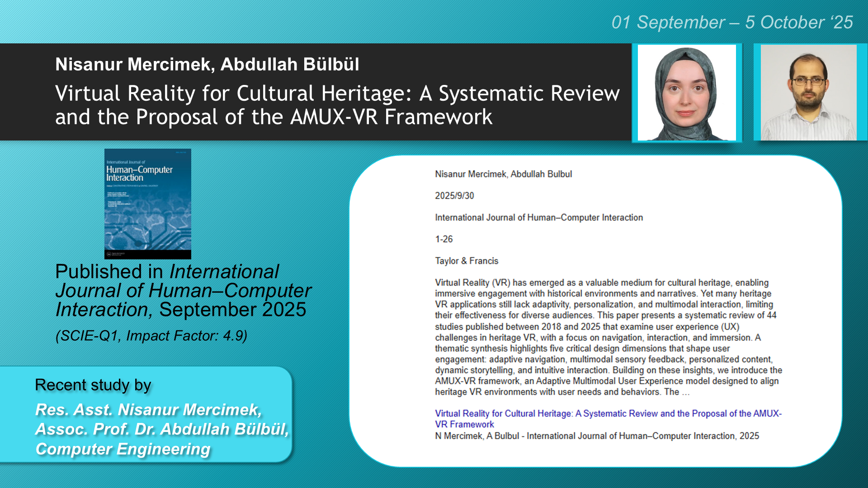The height and width of the screenshot is (488, 868).
Task: Click the SCIE-Q1 Impact Factor line
Action: [151, 336]
